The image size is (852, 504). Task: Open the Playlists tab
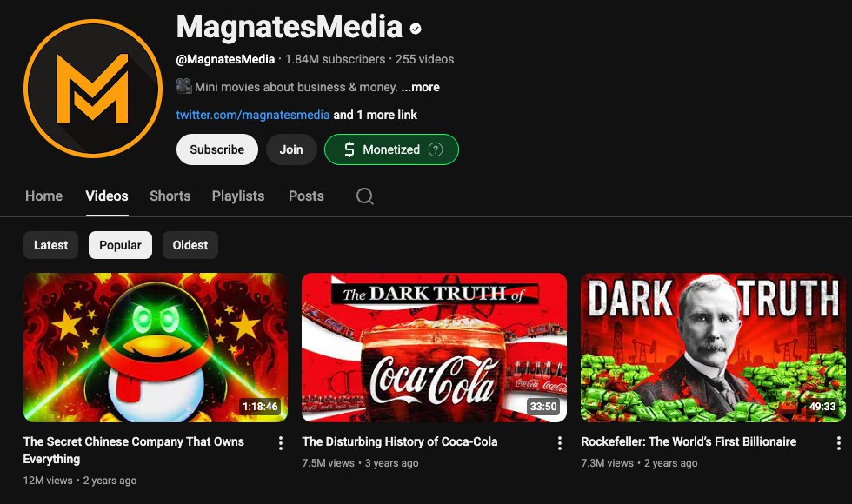coord(238,196)
